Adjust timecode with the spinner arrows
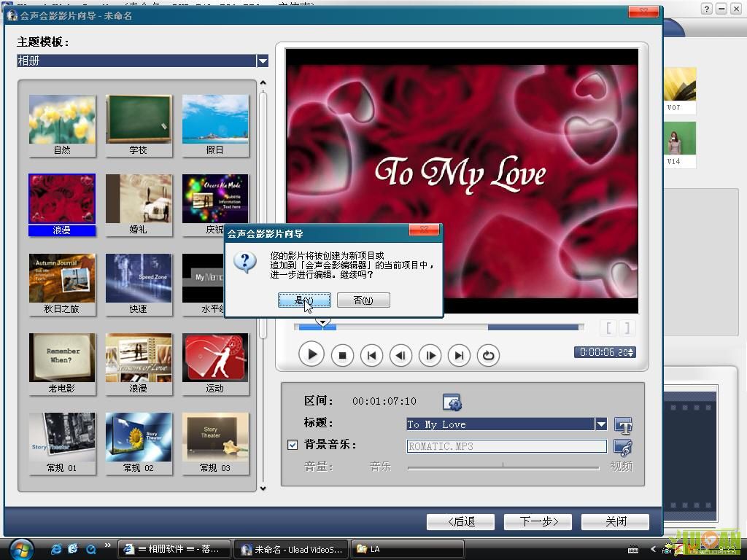Screen dimensions: 747x560 click(x=631, y=352)
